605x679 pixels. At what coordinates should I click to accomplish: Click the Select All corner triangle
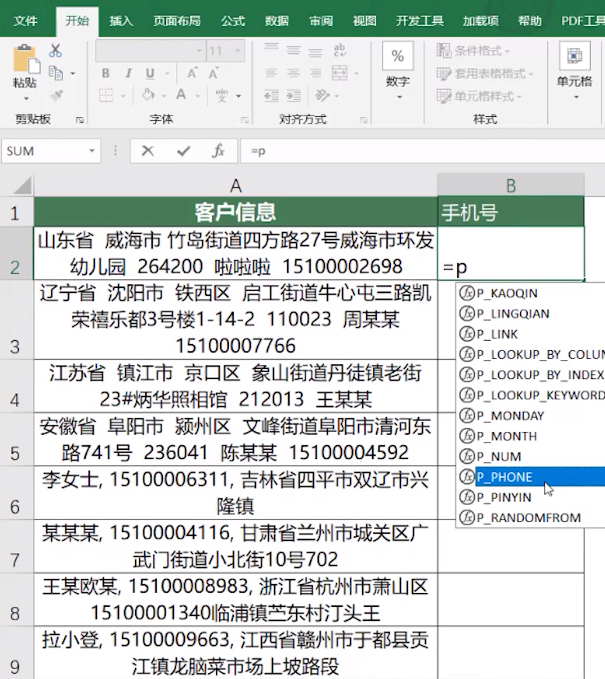[23, 185]
